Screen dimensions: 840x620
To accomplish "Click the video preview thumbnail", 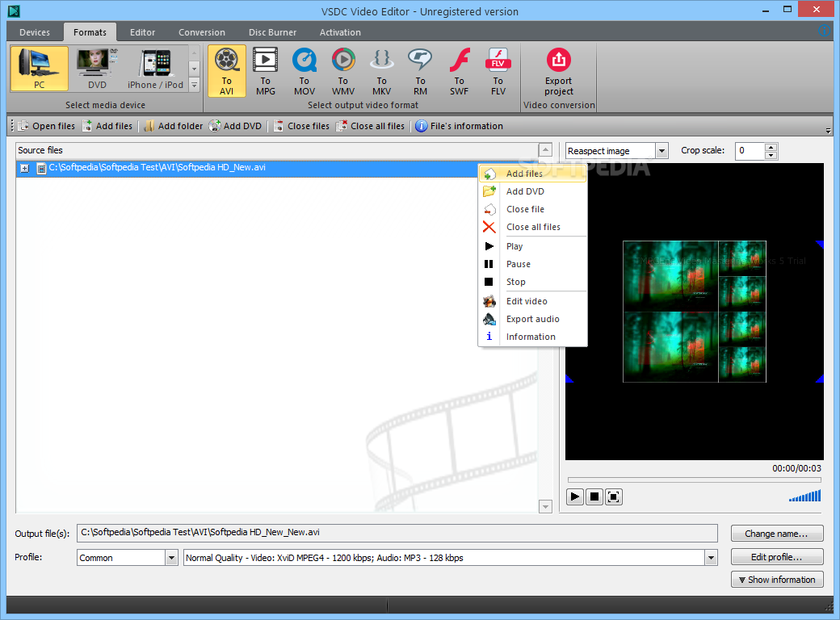I will pyautogui.click(x=695, y=312).
